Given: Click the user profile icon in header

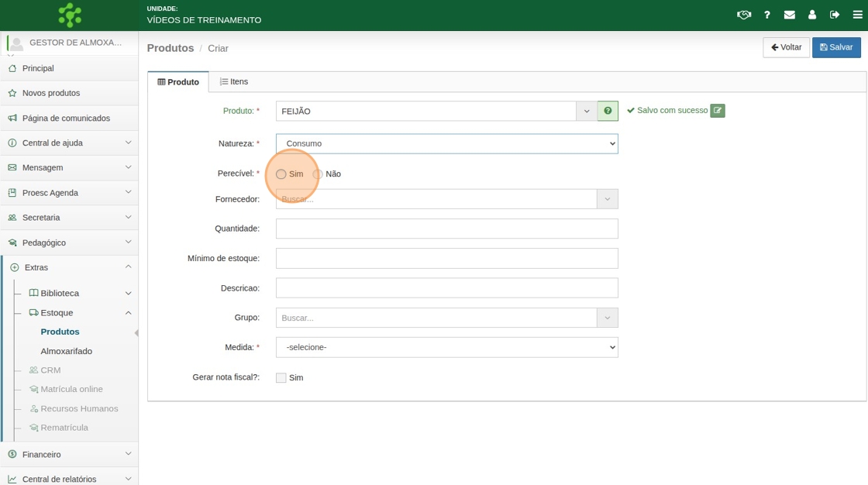Looking at the screenshot, I should coord(812,15).
